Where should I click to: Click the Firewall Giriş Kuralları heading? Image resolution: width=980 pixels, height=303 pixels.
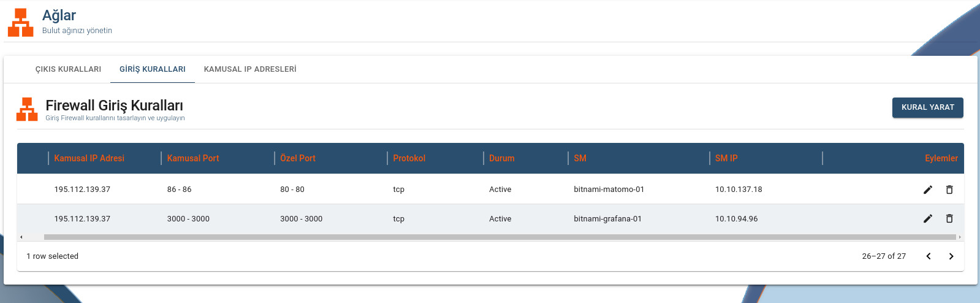(x=114, y=105)
